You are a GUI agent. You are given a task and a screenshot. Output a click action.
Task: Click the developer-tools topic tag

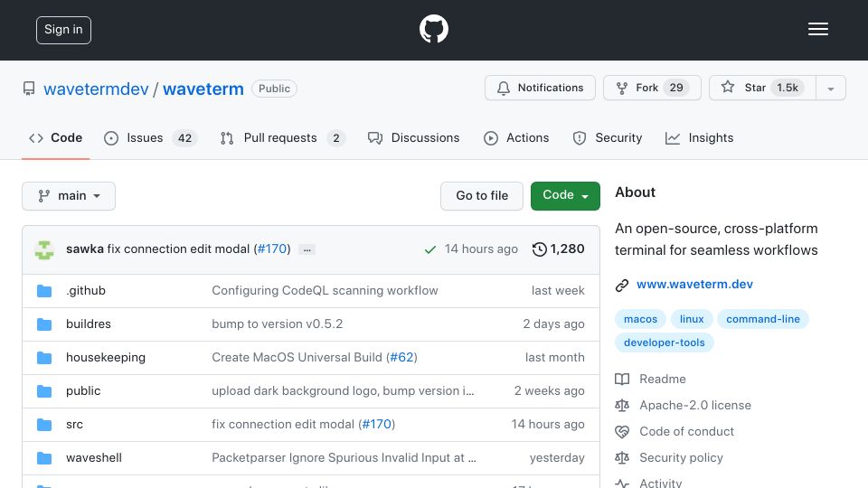[665, 343]
